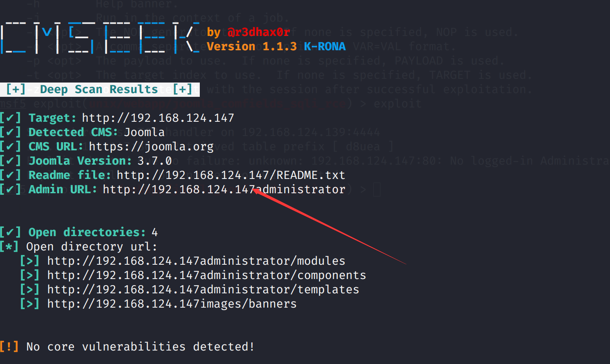Click the arrow marker before administrator/templates URL
The width and height of the screenshot is (610, 364).
30,290
